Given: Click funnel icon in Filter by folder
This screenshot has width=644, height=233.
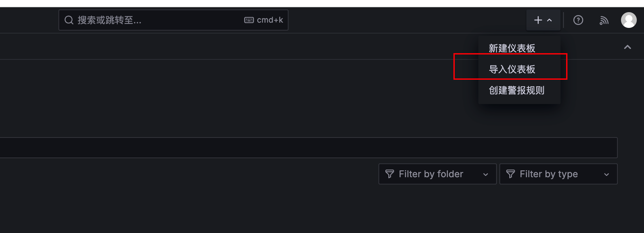Looking at the screenshot, I should (389, 174).
